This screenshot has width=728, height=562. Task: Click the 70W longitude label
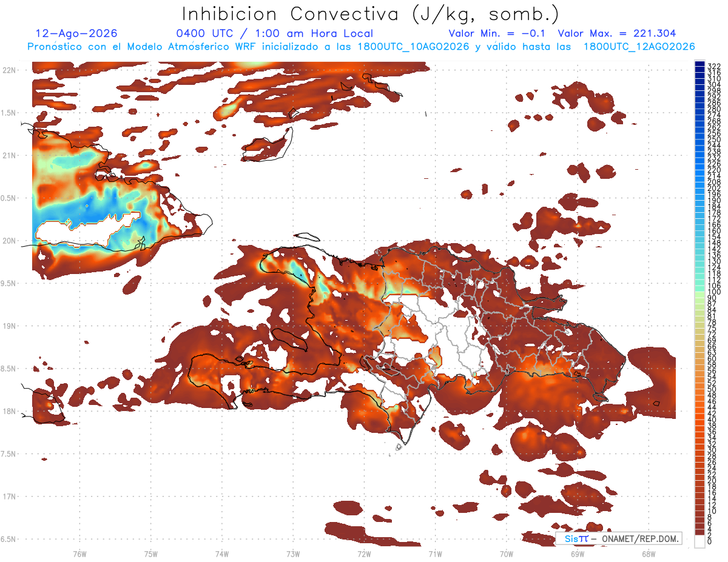point(507,553)
